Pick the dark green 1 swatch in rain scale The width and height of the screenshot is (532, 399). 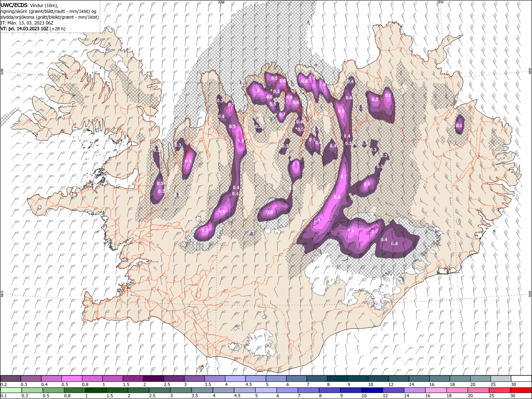96,390
